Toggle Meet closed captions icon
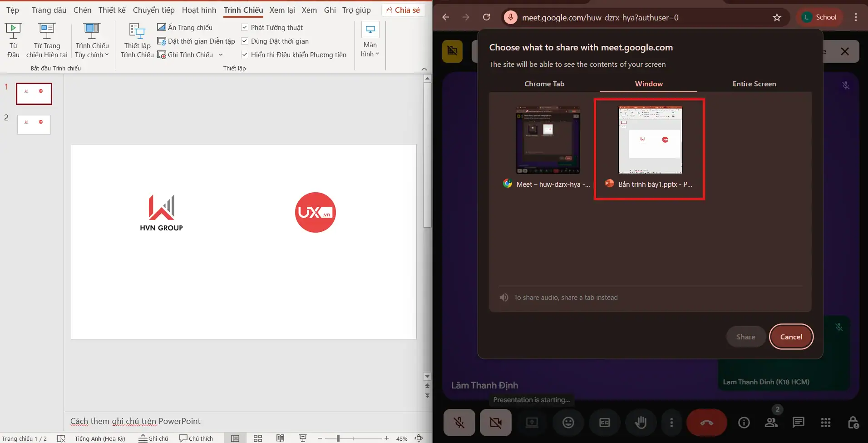 (x=604, y=423)
